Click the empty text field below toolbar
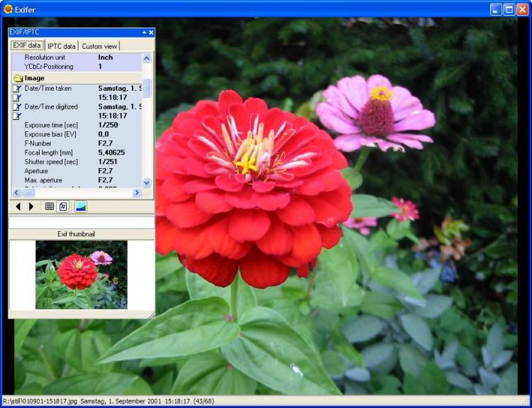The image size is (532, 408). click(81, 222)
